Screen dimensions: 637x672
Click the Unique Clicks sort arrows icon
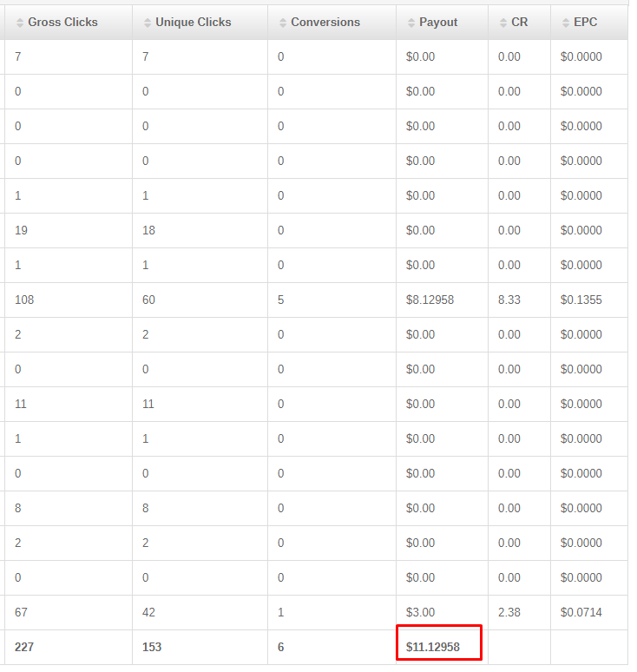coord(148,23)
